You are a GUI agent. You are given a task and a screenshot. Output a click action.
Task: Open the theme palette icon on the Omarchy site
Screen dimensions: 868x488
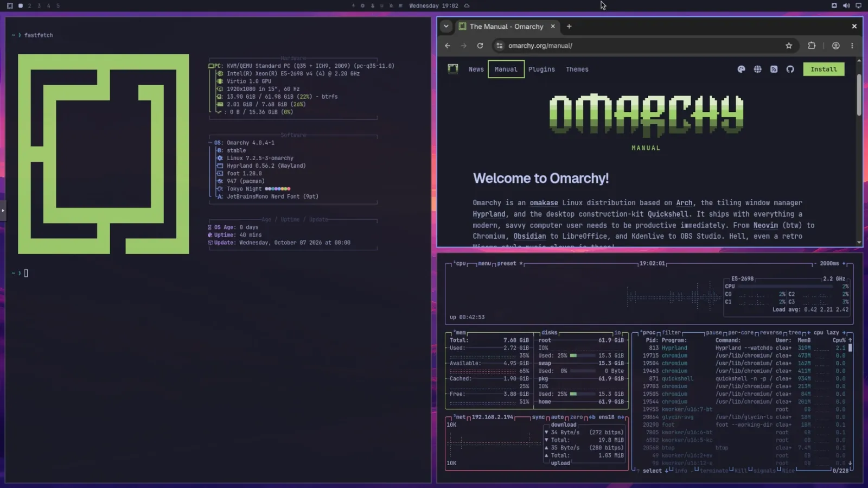[741, 69]
